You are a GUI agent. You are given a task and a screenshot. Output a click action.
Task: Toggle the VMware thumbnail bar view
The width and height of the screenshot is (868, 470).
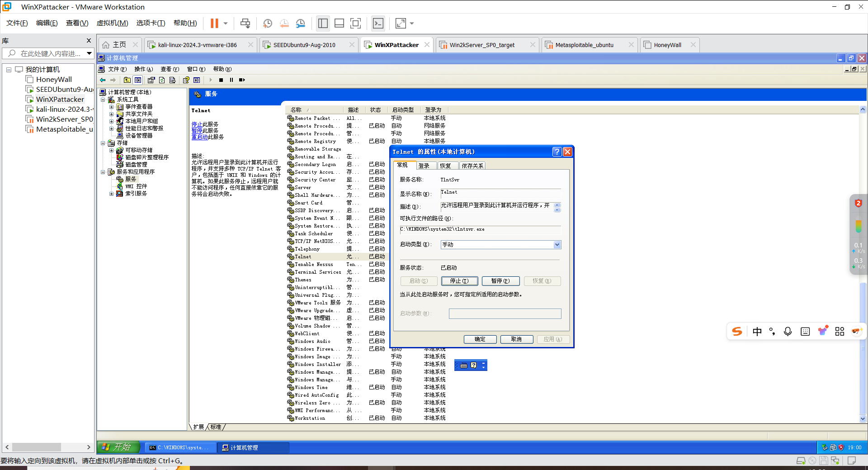tap(339, 23)
